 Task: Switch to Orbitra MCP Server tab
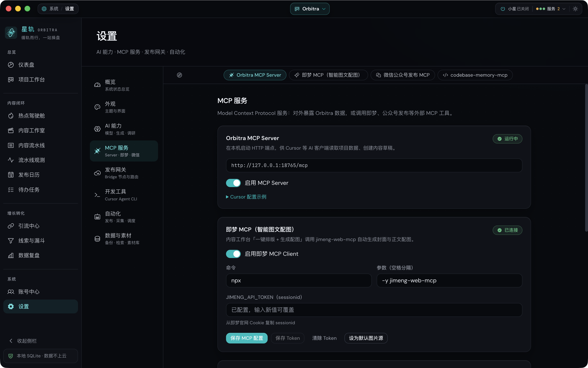pos(255,75)
